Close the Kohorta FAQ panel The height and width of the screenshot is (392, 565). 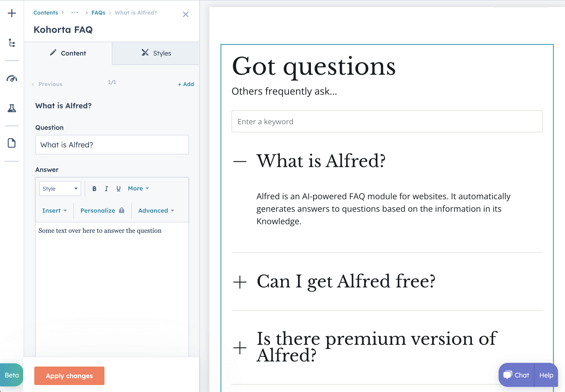(185, 14)
